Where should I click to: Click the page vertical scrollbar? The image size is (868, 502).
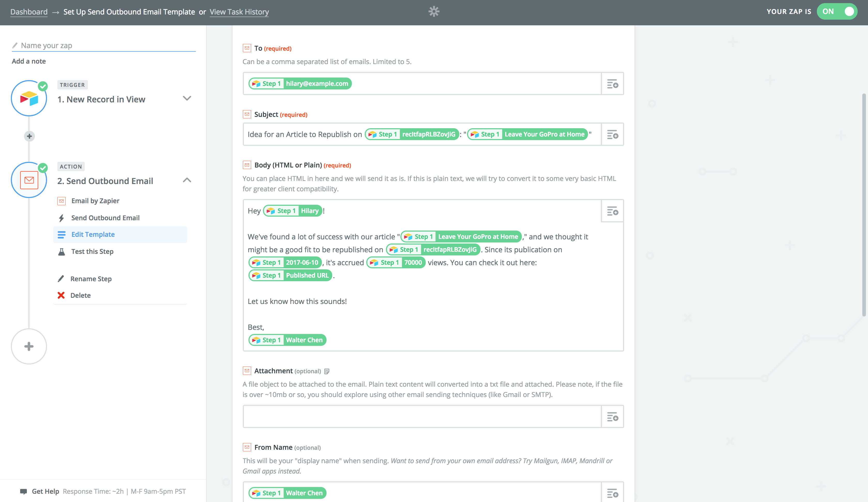[864, 205]
